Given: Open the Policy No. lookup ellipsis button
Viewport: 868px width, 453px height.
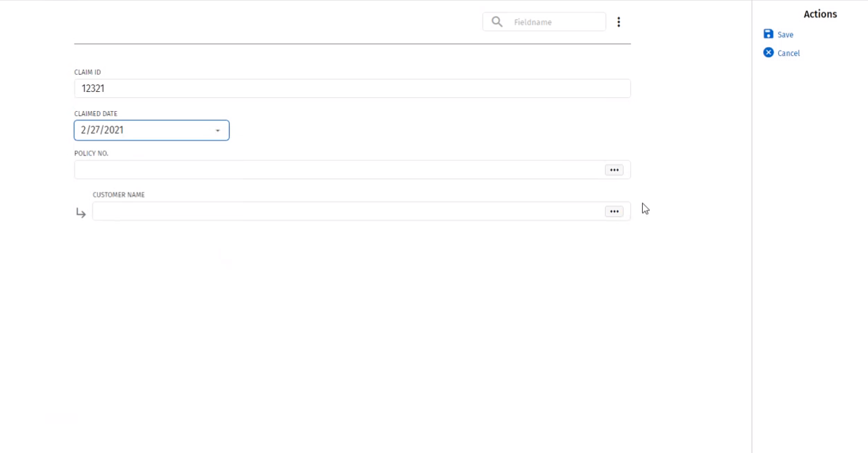Looking at the screenshot, I should [614, 170].
